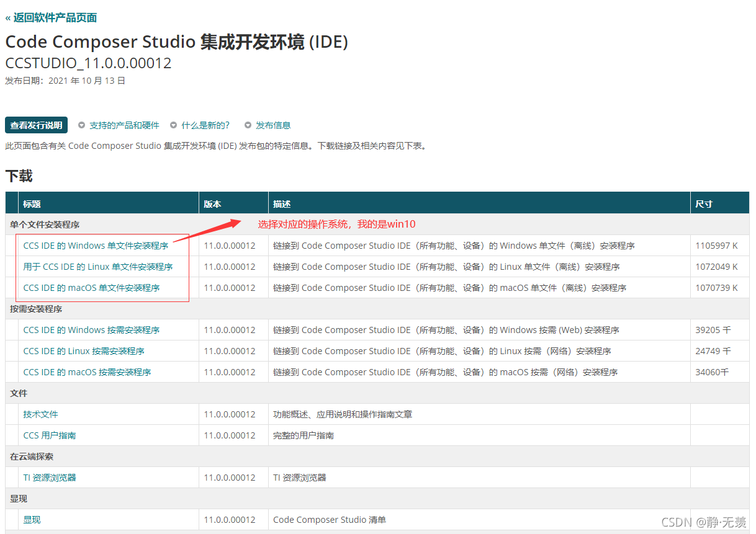The width and height of the screenshot is (756, 534).
Task: Click the Windows 单文件（离线）安装程序 description
Action: point(454,246)
